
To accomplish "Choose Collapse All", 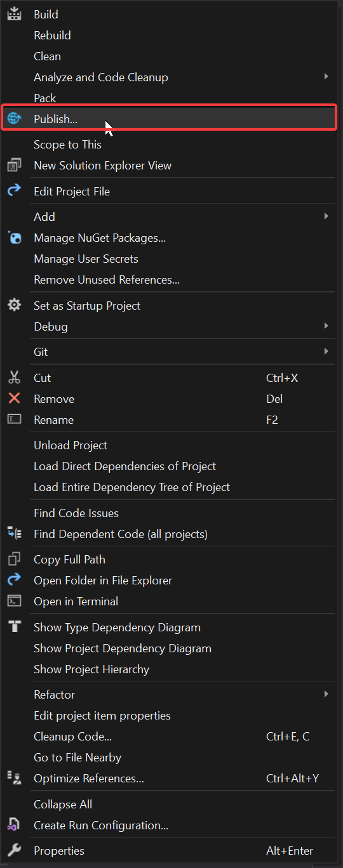I will 63,805.
